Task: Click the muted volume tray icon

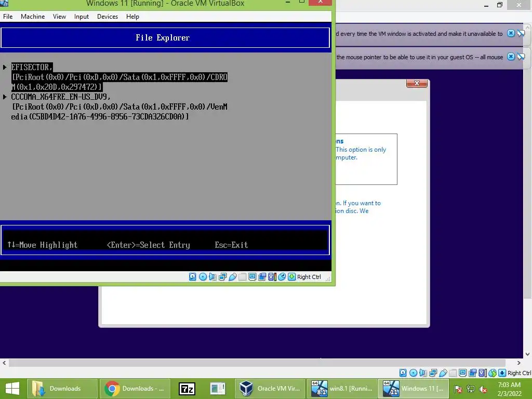Action: click(x=484, y=389)
